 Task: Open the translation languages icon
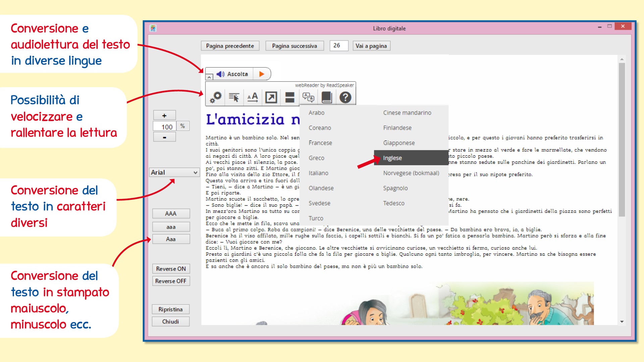point(308,97)
